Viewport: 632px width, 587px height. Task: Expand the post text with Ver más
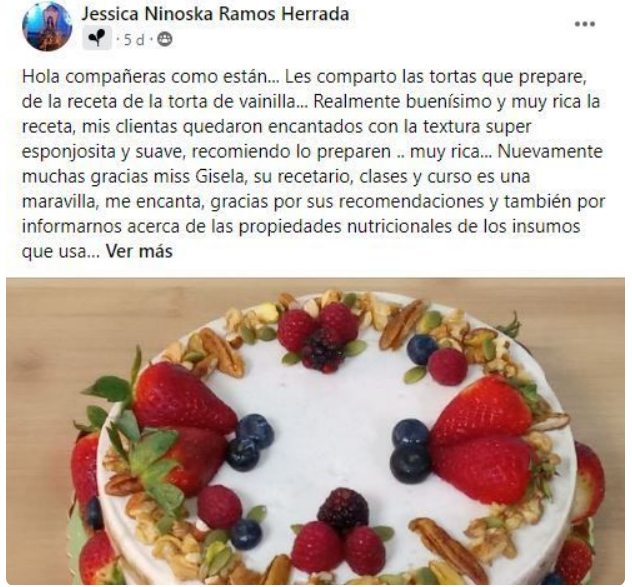click(x=139, y=251)
